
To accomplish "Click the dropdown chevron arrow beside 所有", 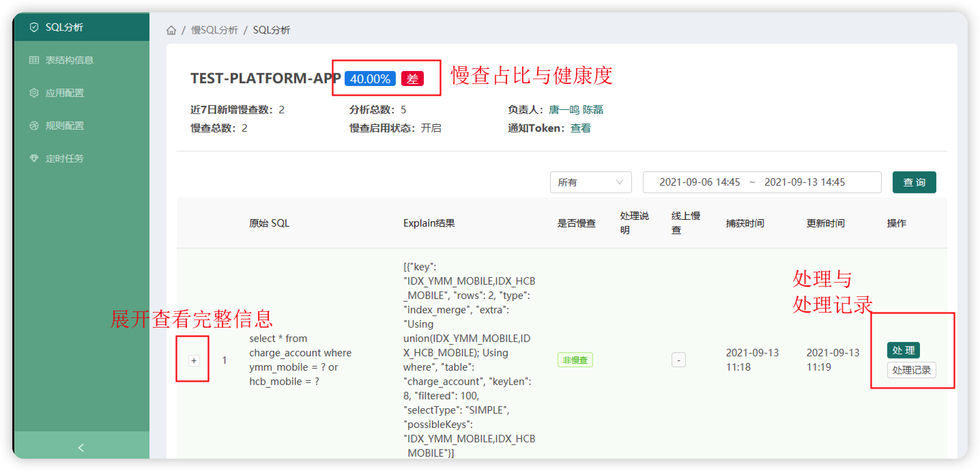I will point(619,182).
